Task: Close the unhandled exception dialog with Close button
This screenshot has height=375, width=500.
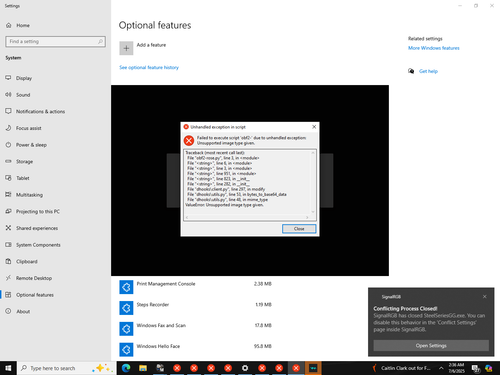Action: tap(299, 229)
